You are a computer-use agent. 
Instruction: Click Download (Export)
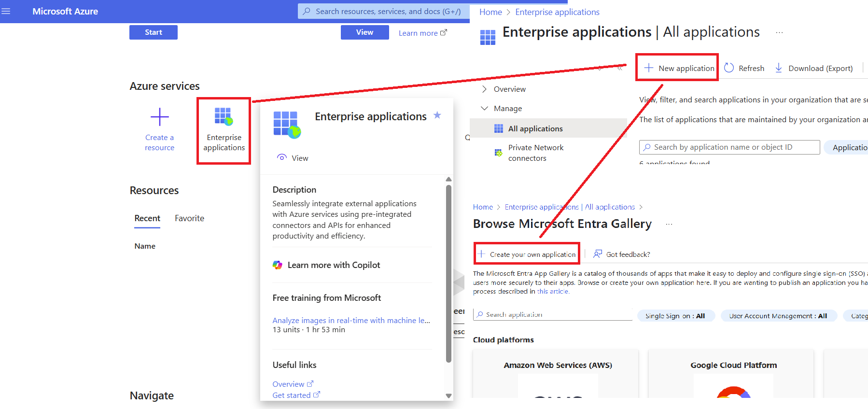(813, 68)
